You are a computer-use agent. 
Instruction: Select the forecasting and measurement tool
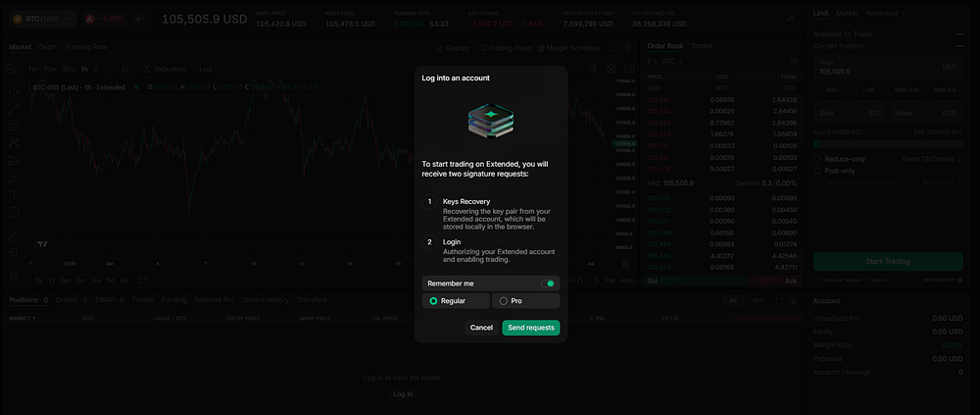14,160
